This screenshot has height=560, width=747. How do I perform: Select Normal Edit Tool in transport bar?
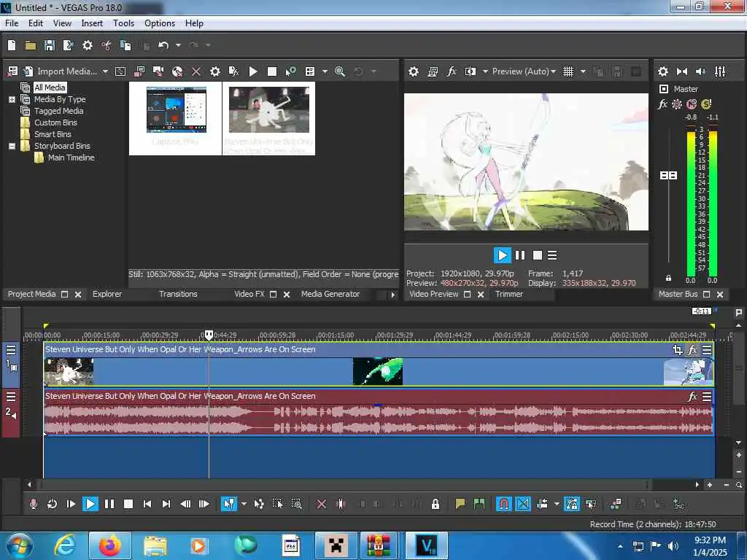click(228, 504)
